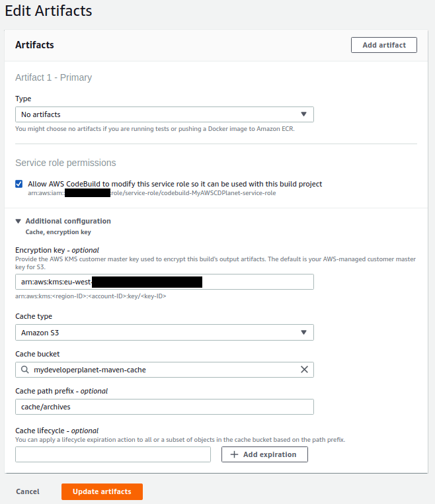This screenshot has width=435, height=504.
Task: Click the Encryption key input field
Action: point(164,282)
